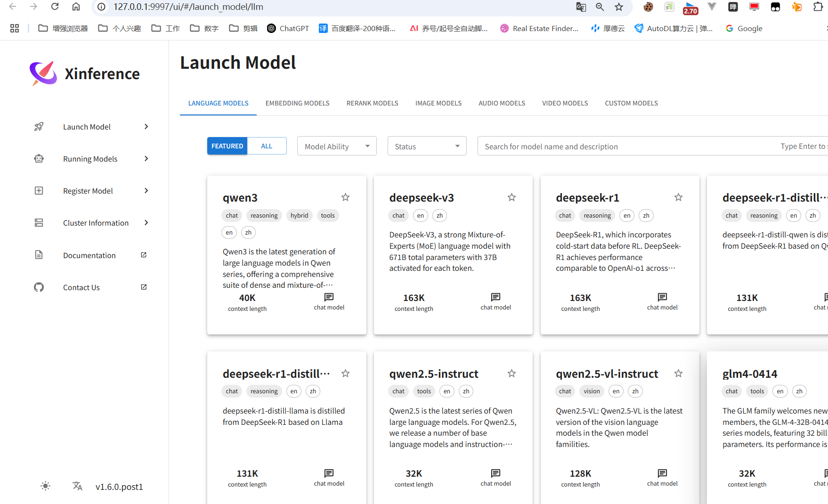Favorite the deepseek-v3 model with star
This screenshot has height=504, width=828.
coord(511,197)
